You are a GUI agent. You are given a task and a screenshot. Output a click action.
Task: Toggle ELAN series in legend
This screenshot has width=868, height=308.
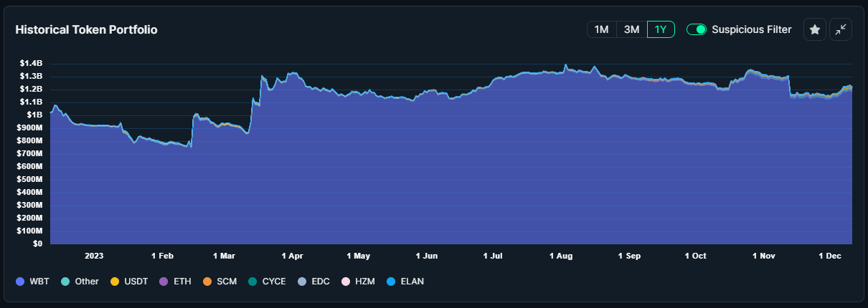click(405, 281)
